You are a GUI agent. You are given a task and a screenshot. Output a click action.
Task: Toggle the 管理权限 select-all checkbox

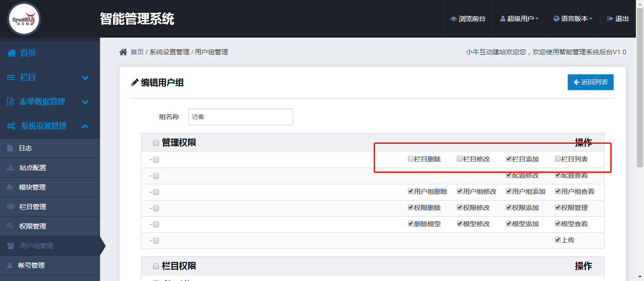[156, 143]
